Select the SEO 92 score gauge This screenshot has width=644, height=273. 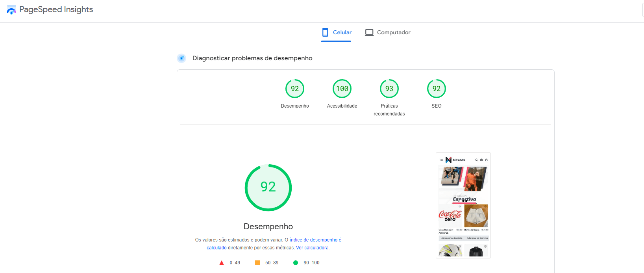437,89
